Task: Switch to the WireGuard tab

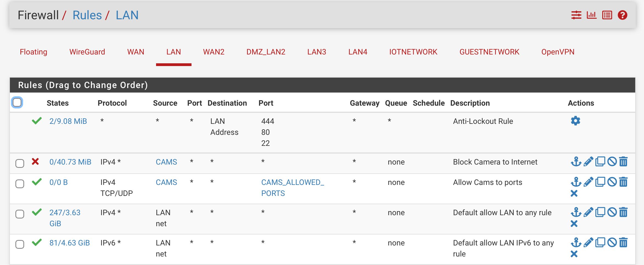Action: (x=87, y=52)
